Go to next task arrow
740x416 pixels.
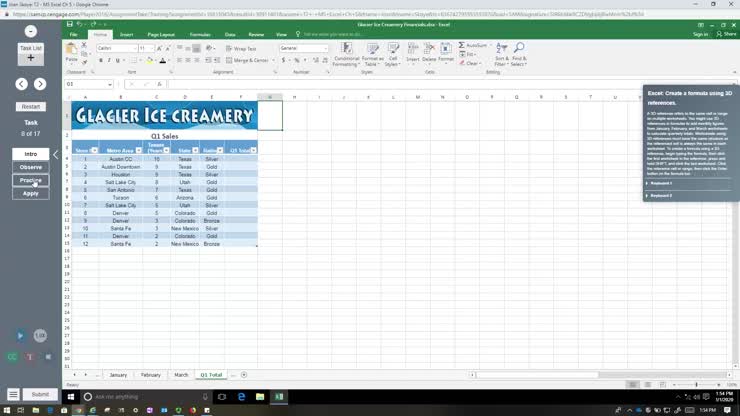pyautogui.click(x=40, y=84)
